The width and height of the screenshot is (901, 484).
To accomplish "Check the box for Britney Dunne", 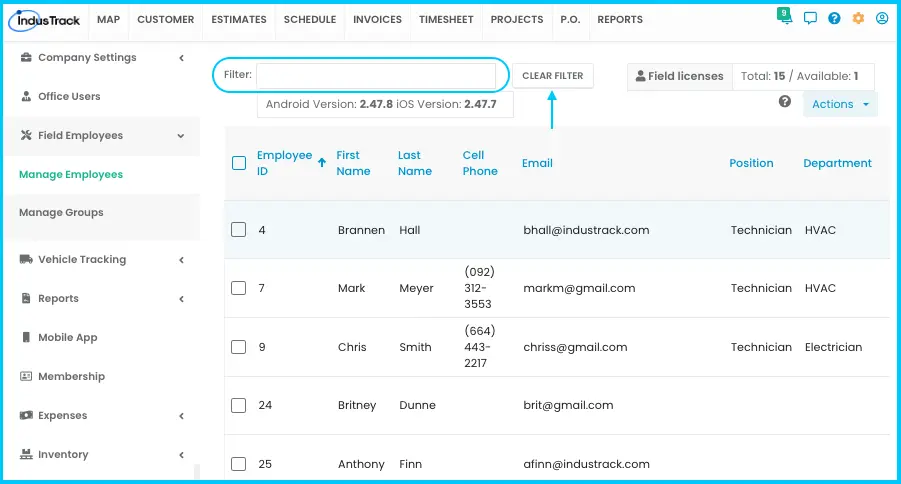I will (x=238, y=405).
